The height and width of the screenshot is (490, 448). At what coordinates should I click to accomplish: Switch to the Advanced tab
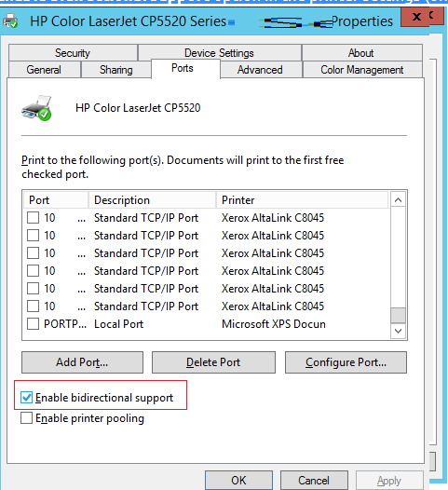coord(260,69)
